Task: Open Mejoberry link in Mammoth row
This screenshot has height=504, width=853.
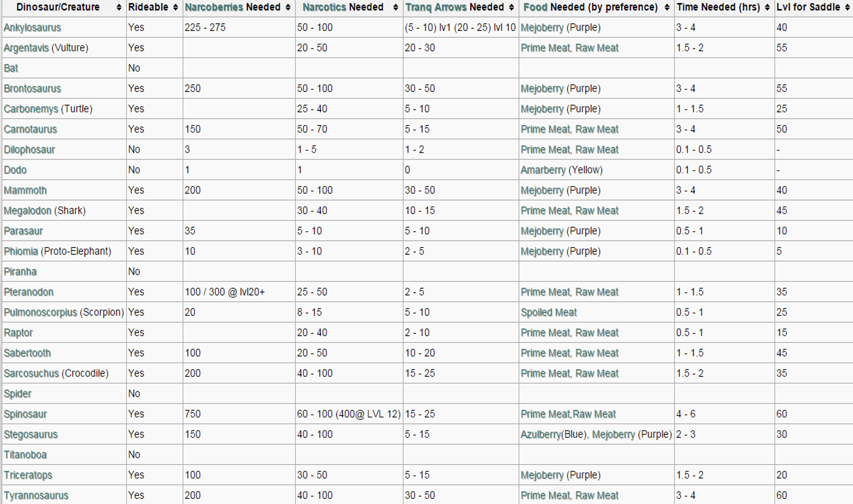Action: (542, 191)
